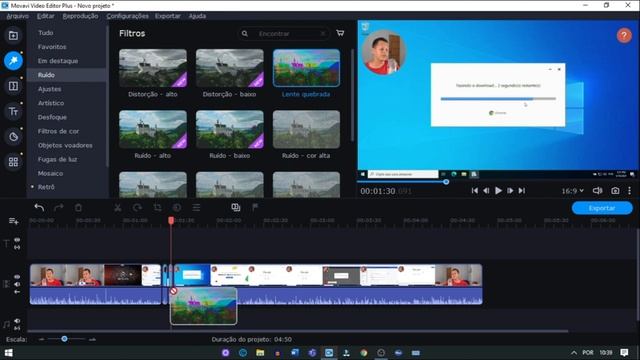Open the stickers clock-shaped icon
The width and height of the screenshot is (640, 360).
coord(13,137)
